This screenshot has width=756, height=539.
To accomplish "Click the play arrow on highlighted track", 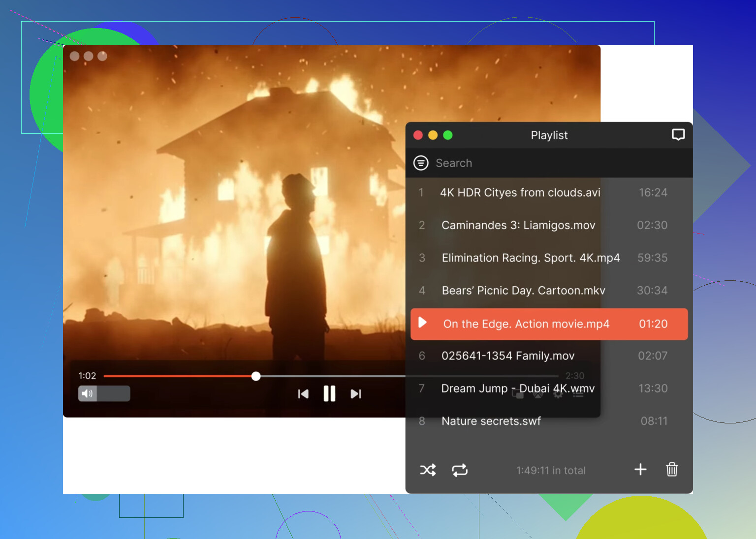I will pos(422,323).
